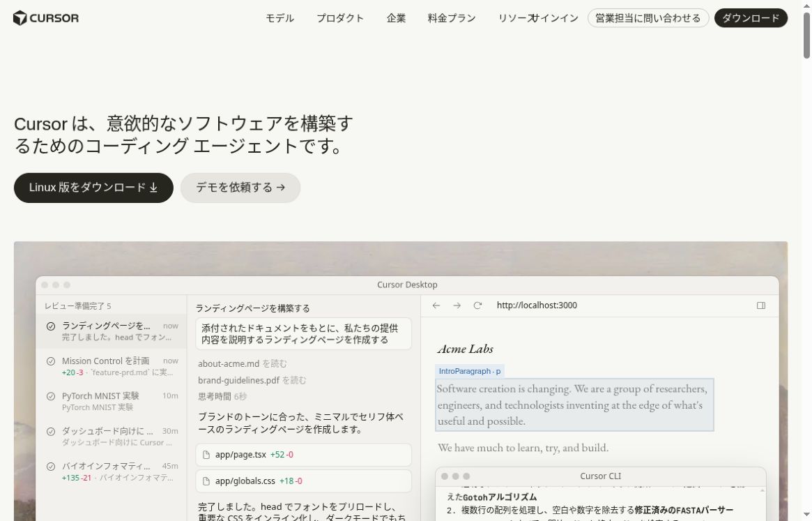This screenshot has width=812, height=521.
Task: Select the バイオインフォマティ... task row
Action: [x=112, y=471]
